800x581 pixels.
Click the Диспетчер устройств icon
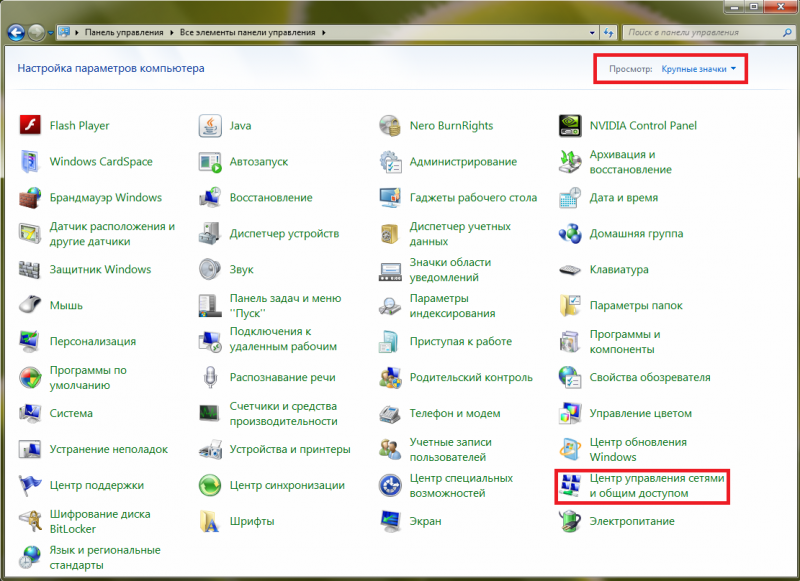[x=210, y=234]
